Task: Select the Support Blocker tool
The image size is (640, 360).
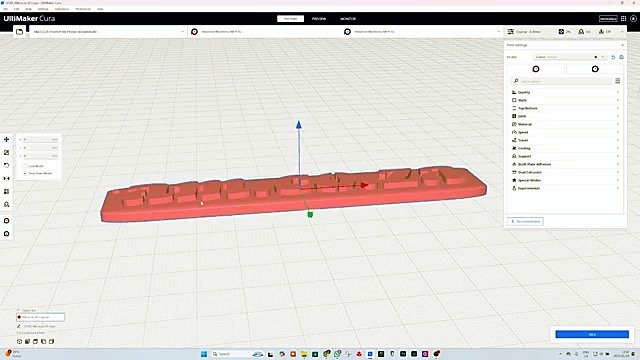Action: (7, 204)
